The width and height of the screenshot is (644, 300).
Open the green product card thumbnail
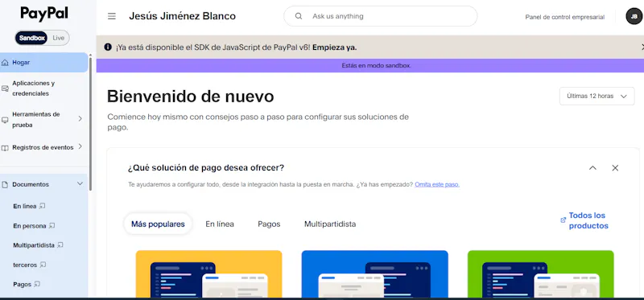540,274
